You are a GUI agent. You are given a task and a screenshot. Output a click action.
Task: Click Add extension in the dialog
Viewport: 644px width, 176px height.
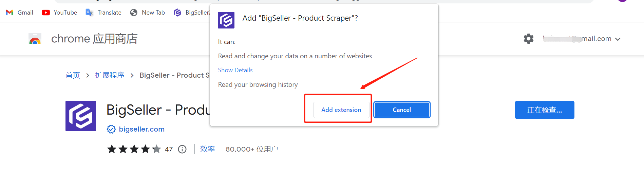tap(341, 110)
